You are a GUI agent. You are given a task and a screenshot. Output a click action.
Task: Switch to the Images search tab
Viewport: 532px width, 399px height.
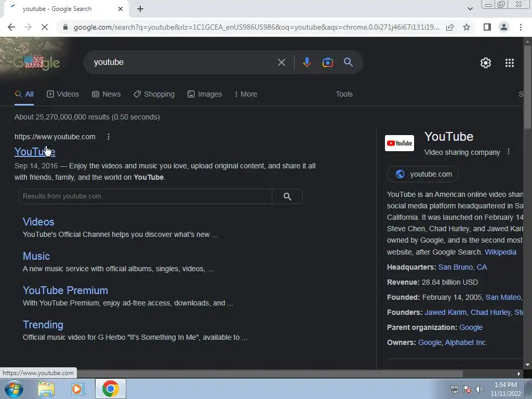205,95
